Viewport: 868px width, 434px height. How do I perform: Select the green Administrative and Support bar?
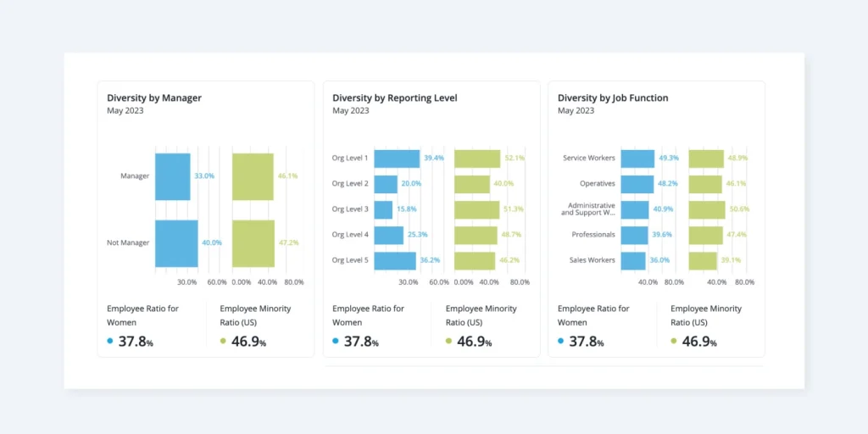pyautogui.click(x=707, y=209)
